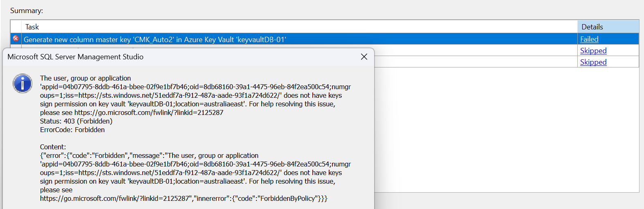Click the Summary label

tap(27, 11)
